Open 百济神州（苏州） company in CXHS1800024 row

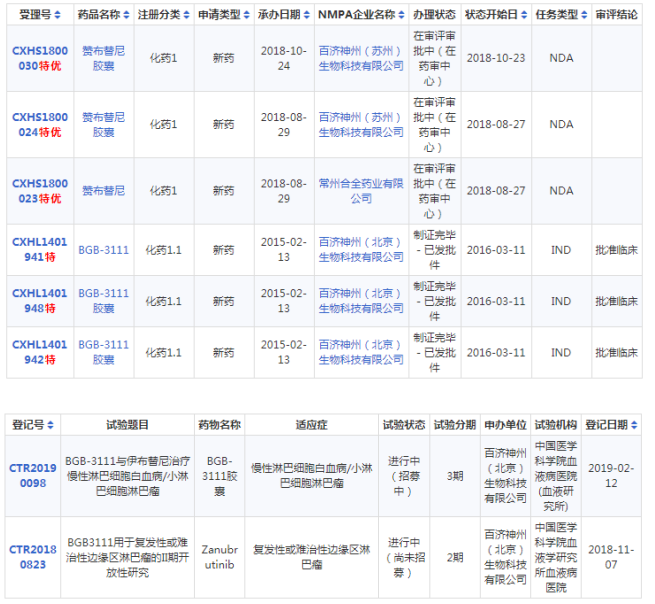click(x=361, y=124)
